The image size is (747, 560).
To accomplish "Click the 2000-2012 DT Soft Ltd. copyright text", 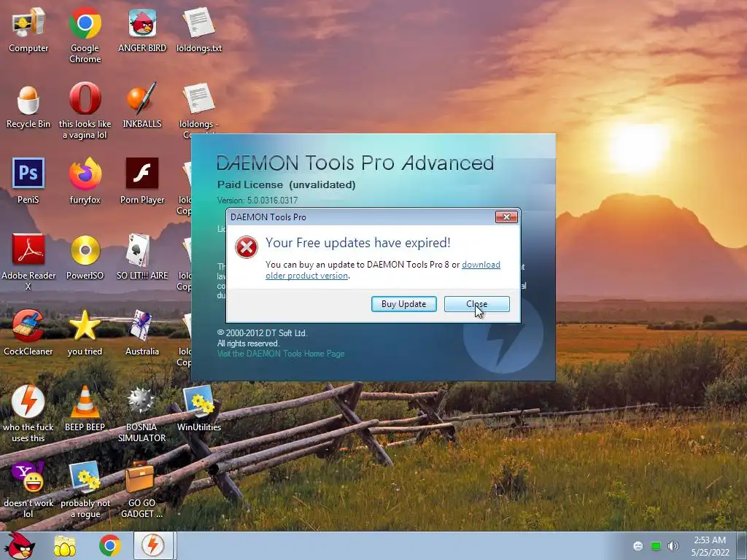I will pyautogui.click(x=262, y=332).
